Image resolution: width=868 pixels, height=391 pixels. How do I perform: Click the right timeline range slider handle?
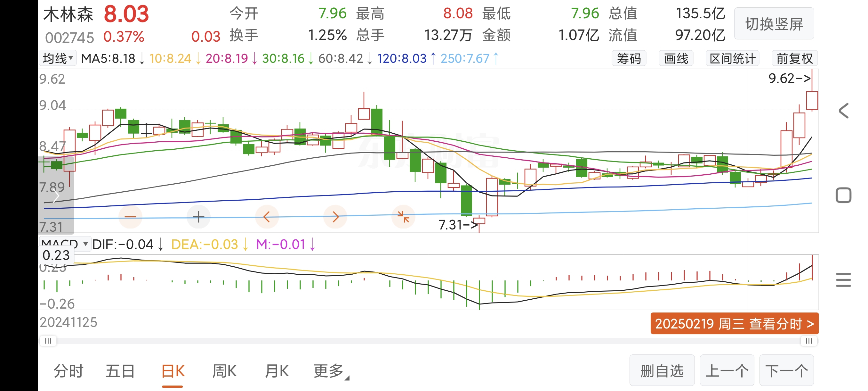[808, 341]
